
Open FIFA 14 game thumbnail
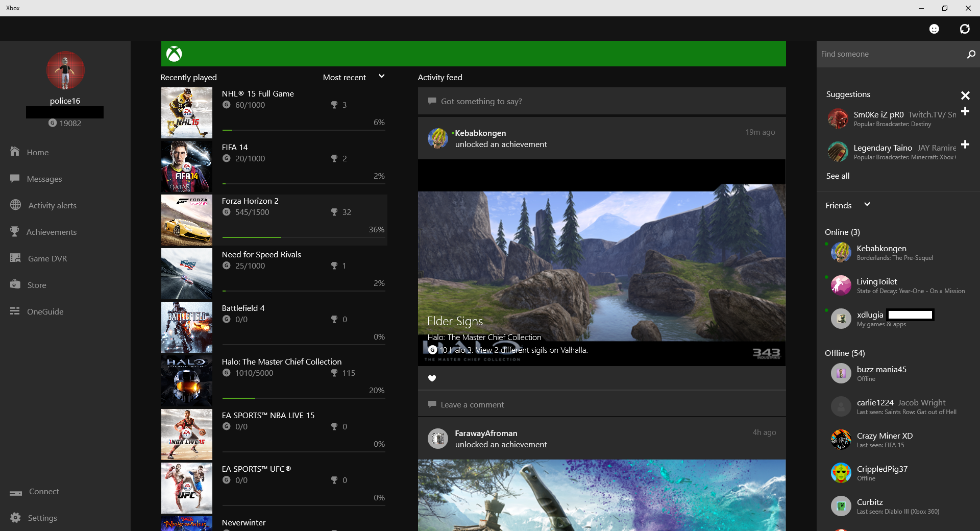187,166
